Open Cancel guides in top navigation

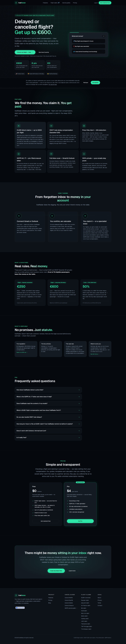click(66, 3)
